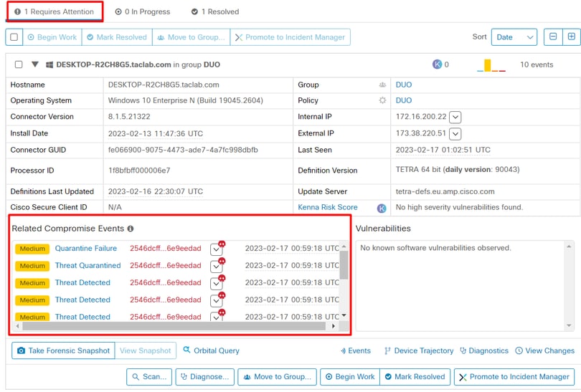
Task: Open the Quarantine Failure event link
Action: [x=86, y=249]
